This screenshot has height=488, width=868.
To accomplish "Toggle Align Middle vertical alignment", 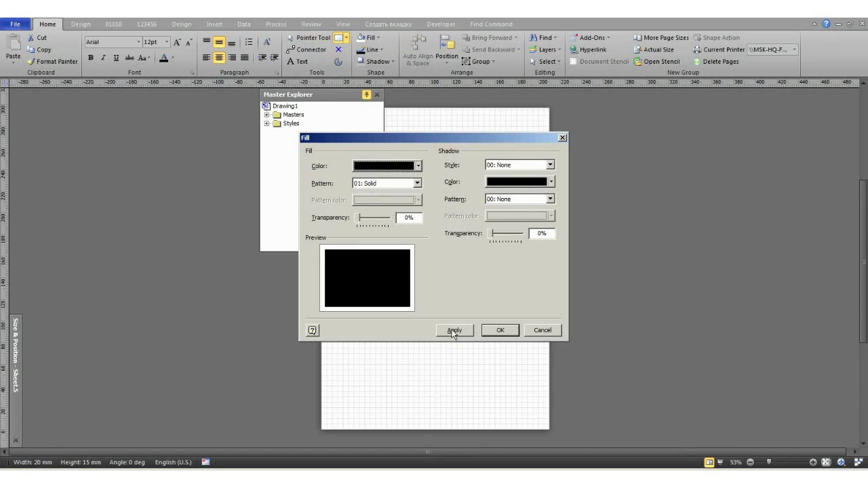I will (x=219, y=42).
